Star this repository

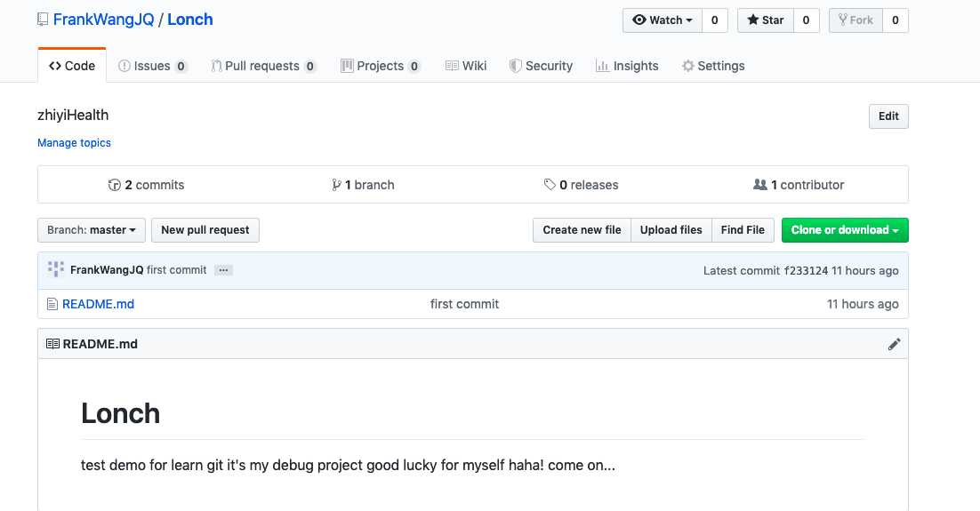pos(766,20)
